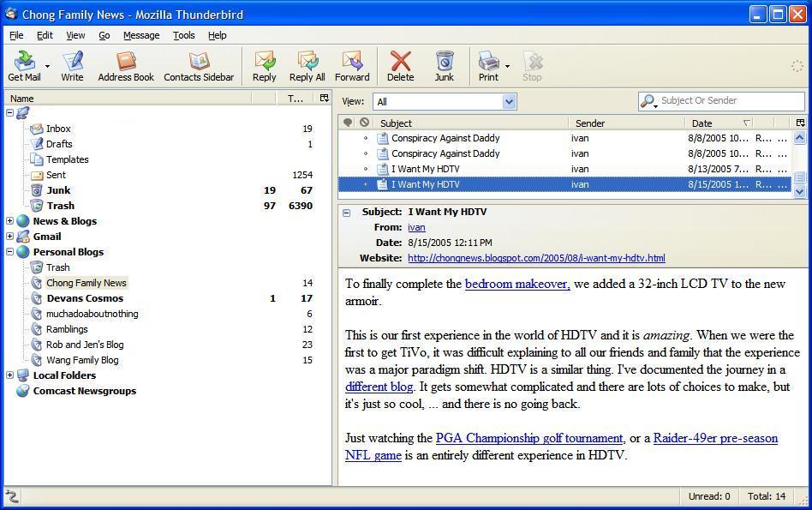
Task: Reply to the selected message
Action: click(x=264, y=66)
